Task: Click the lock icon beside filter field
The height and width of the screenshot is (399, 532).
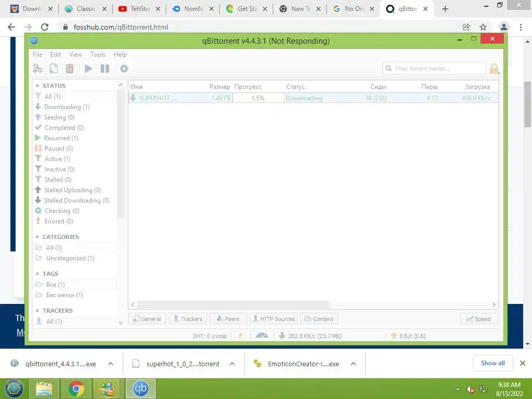Action: (494, 69)
